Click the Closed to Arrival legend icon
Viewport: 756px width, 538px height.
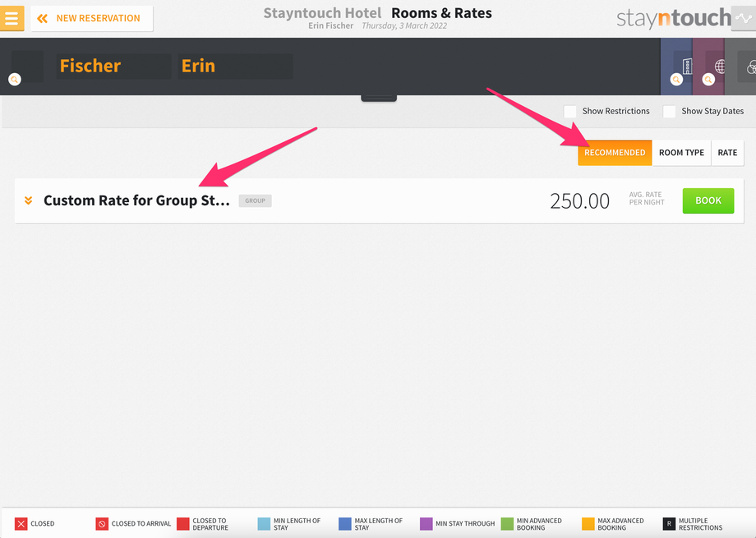point(102,523)
